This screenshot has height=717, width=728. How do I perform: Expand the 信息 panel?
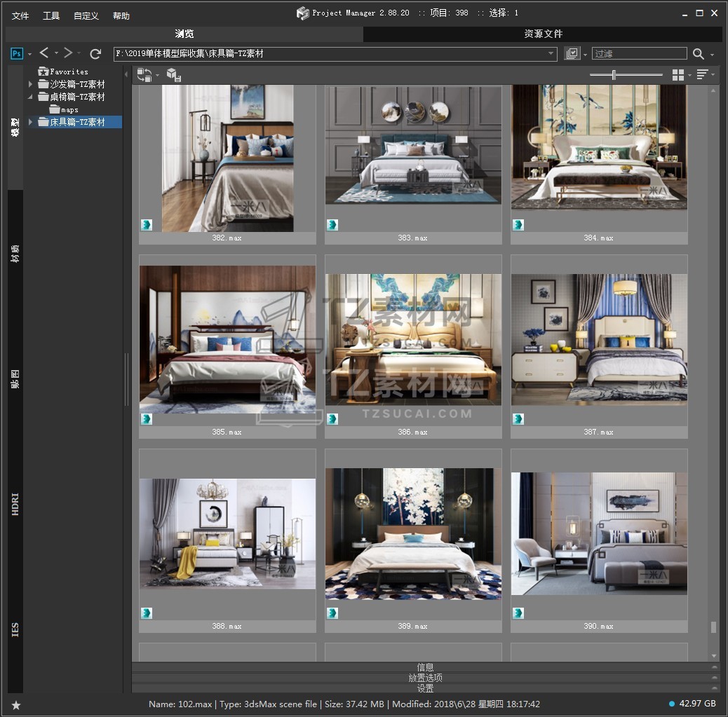tap(425, 667)
